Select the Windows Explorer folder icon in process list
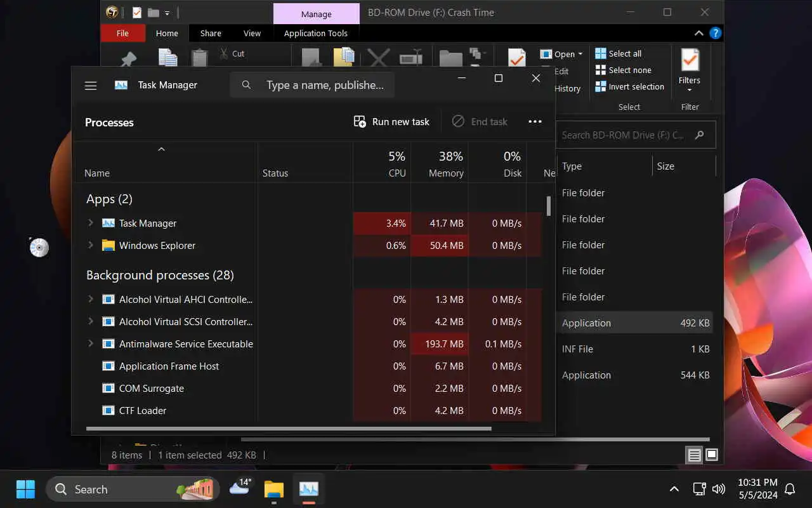Viewport: 812px width, 508px height. (108, 245)
